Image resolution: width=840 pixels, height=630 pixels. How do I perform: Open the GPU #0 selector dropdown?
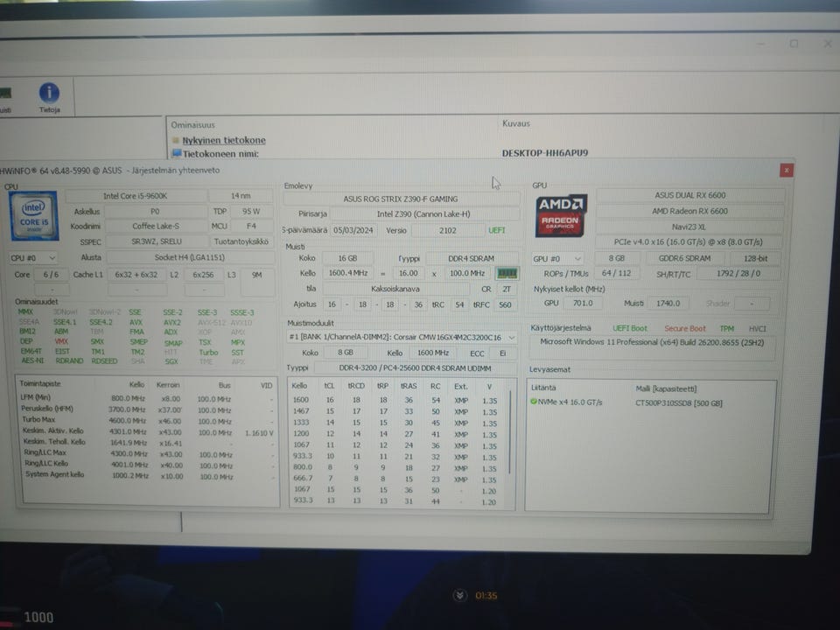(556, 259)
